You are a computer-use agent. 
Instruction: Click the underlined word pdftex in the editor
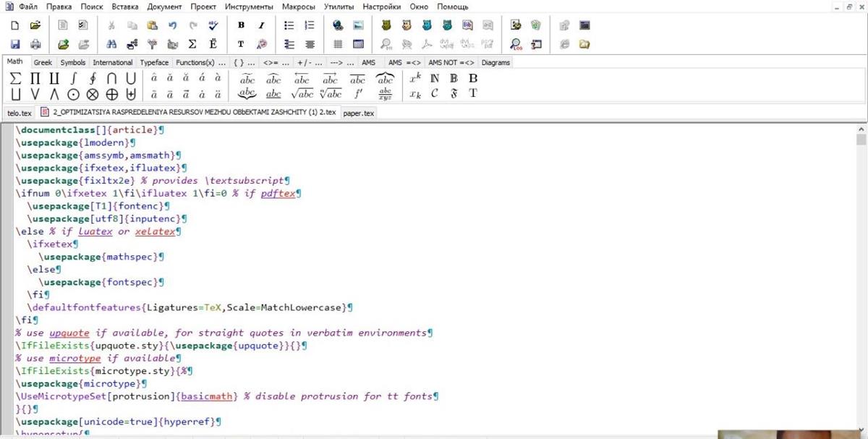tap(277, 193)
